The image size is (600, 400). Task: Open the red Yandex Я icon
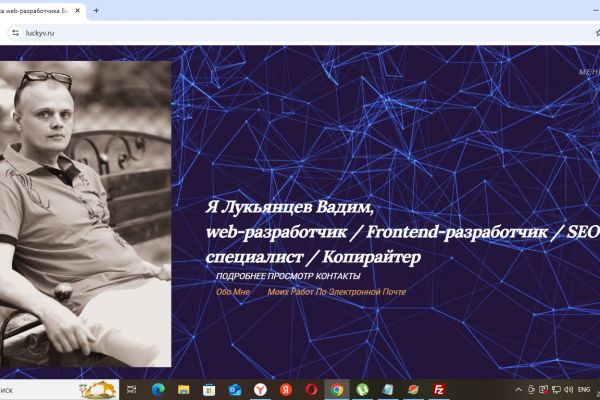286,390
